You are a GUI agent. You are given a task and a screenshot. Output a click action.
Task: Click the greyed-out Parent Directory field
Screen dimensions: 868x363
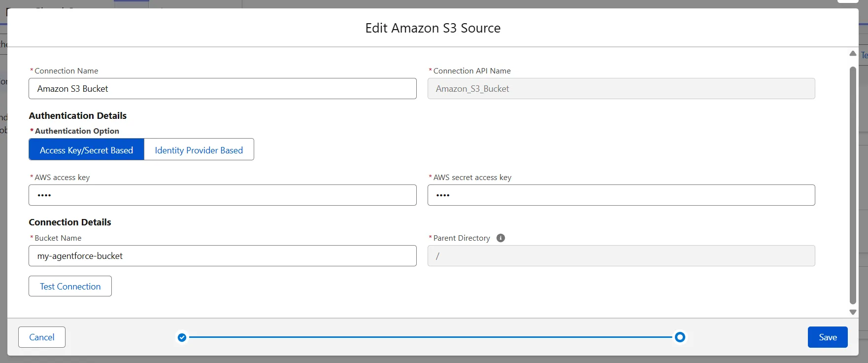(x=621, y=256)
